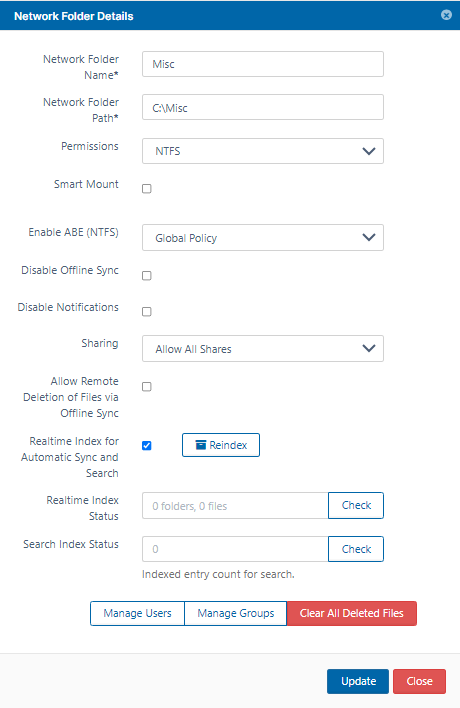Open Manage Groups
This screenshot has height=708, width=460.
pos(236,613)
